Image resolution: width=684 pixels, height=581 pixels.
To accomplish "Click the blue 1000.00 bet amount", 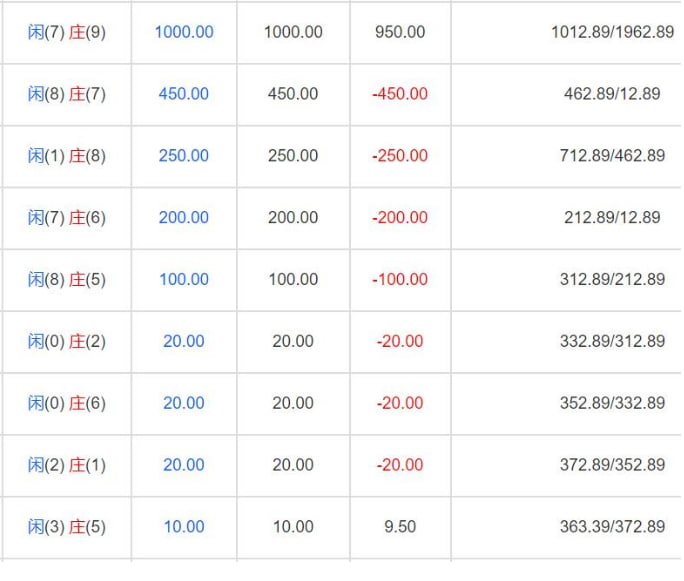I will [x=184, y=32].
